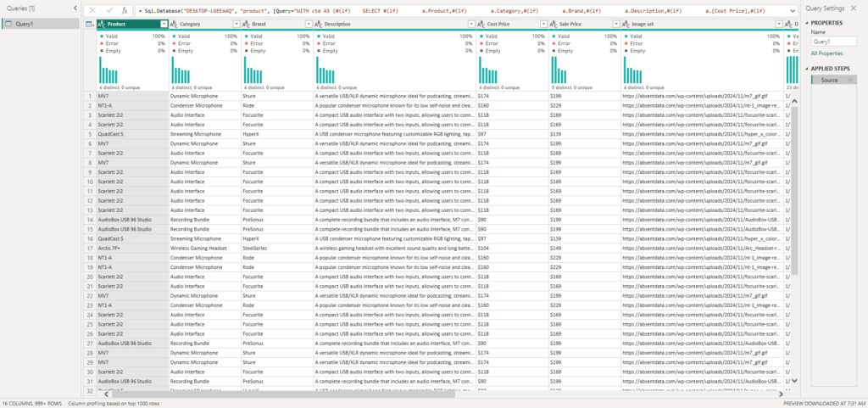The image size is (868, 408).
Task: Change data type icon of Brand column
Action: [247, 25]
